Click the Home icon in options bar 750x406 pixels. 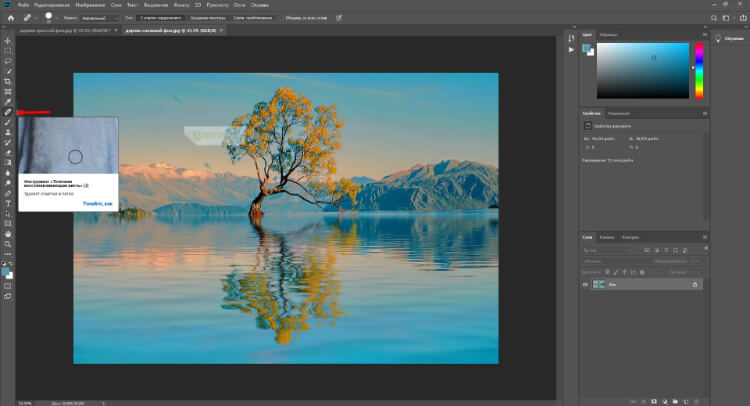point(9,17)
